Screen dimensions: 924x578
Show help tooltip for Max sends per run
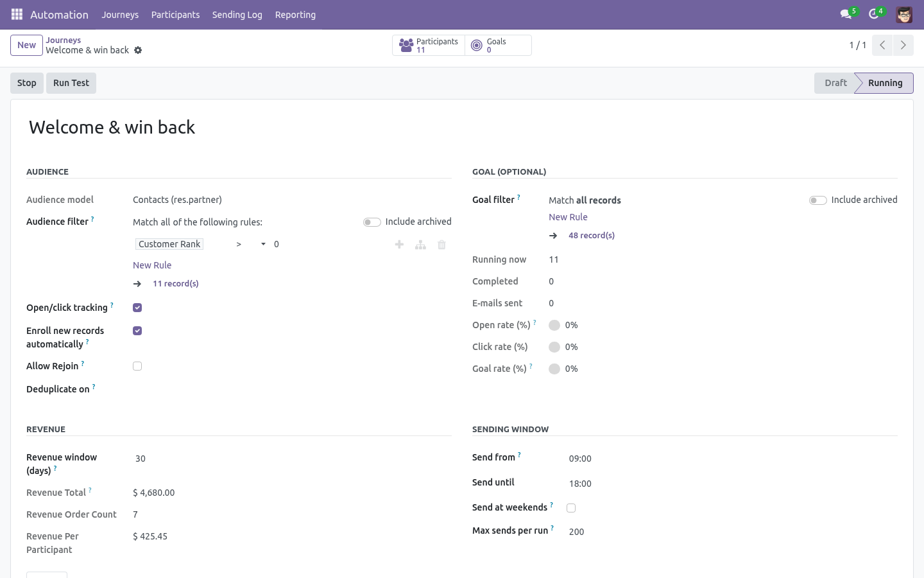coord(552,528)
